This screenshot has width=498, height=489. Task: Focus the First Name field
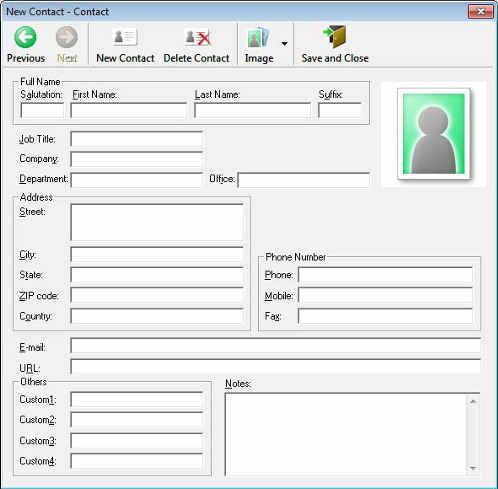pos(129,110)
